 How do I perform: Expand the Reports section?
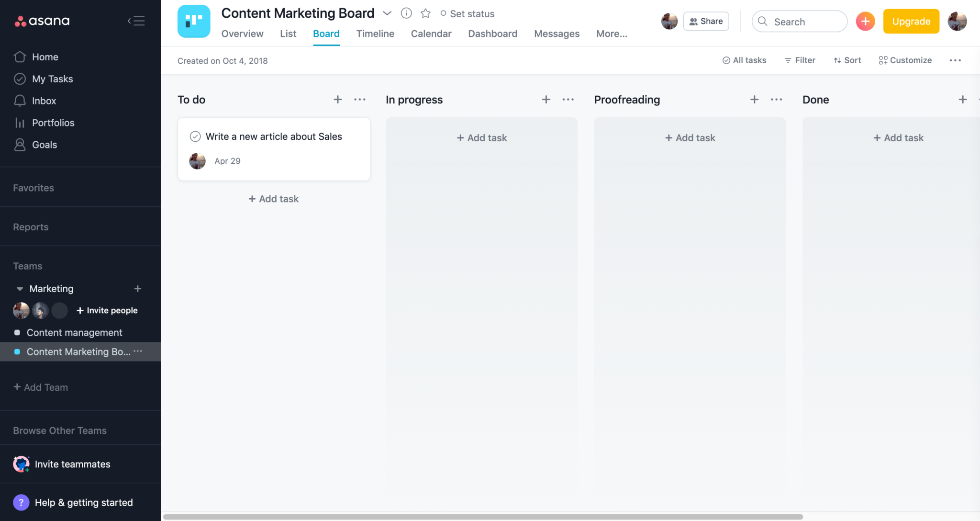point(31,227)
